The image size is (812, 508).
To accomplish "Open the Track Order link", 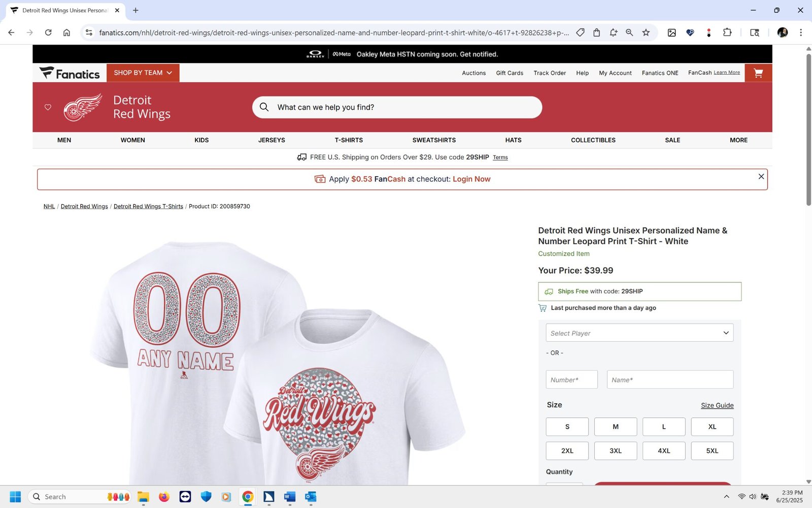I will coord(550,73).
